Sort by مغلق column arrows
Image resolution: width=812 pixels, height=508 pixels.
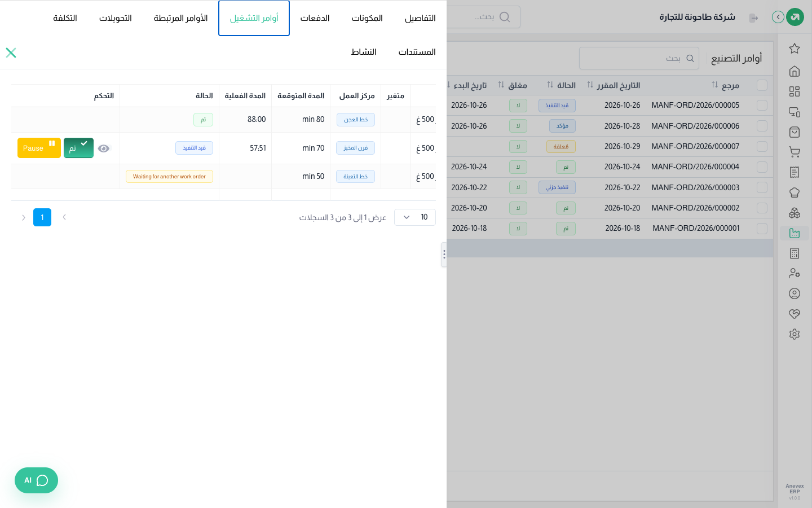501,85
